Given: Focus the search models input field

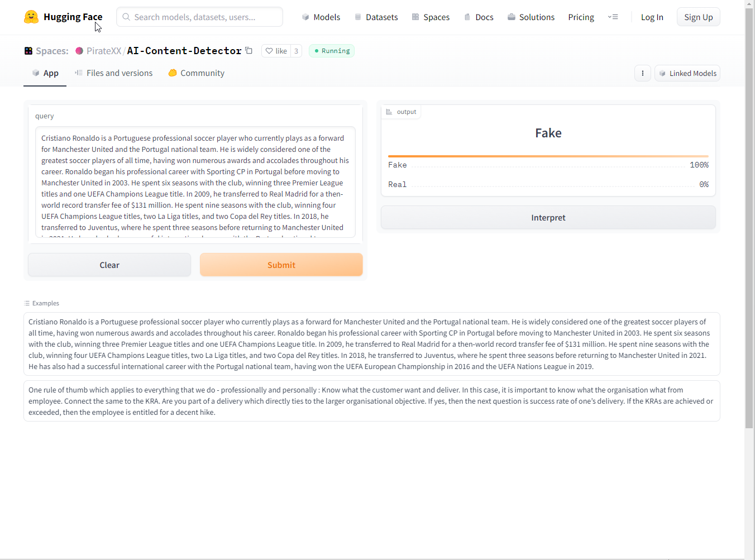Looking at the screenshot, I should [x=199, y=17].
